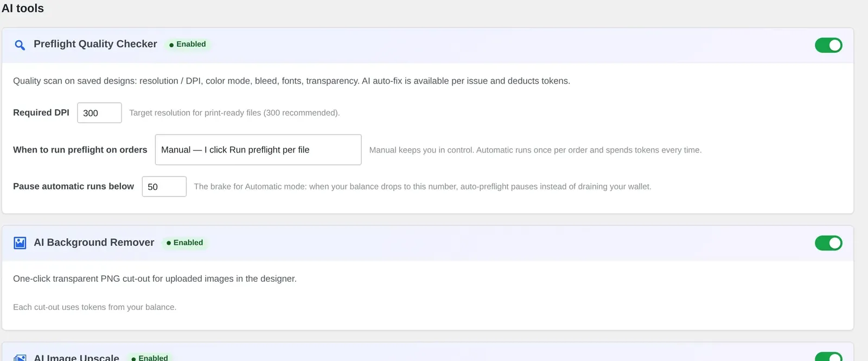The width and height of the screenshot is (868, 361).
Task: Click the Pause automatic runs below field
Action: 164,187
